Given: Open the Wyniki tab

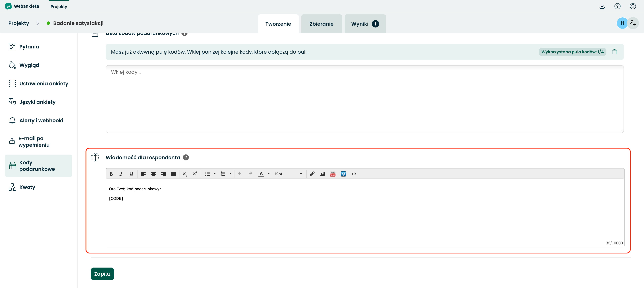Looking at the screenshot, I should point(365,24).
